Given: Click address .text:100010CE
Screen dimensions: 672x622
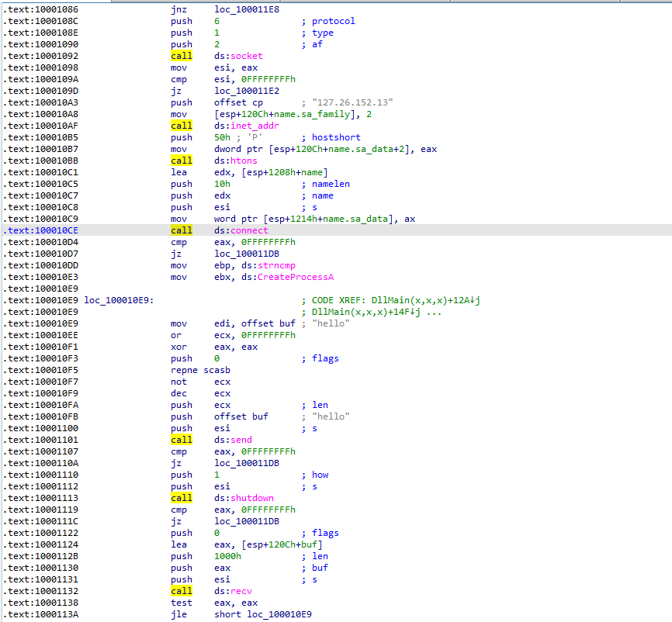Looking at the screenshot, I should tap(41, 230).
